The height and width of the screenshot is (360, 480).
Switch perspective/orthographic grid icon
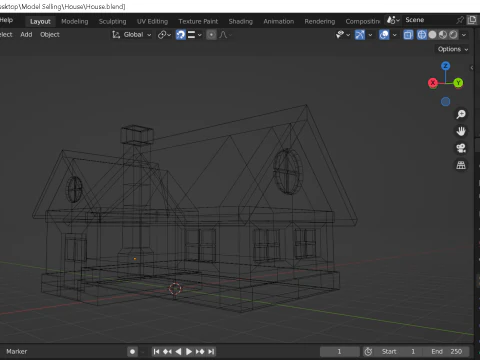coord(461,165)
